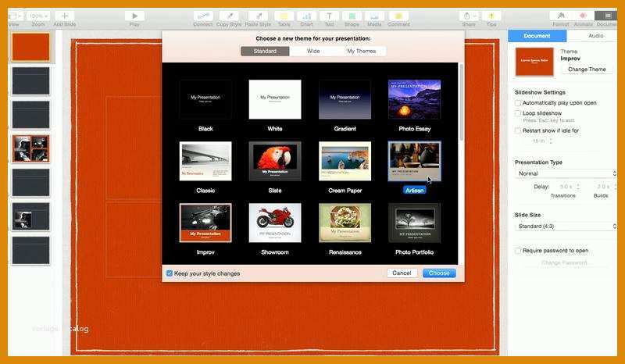Click the Share toolbar icon
The image size is (625, 364).
click(x=469, y=16)
